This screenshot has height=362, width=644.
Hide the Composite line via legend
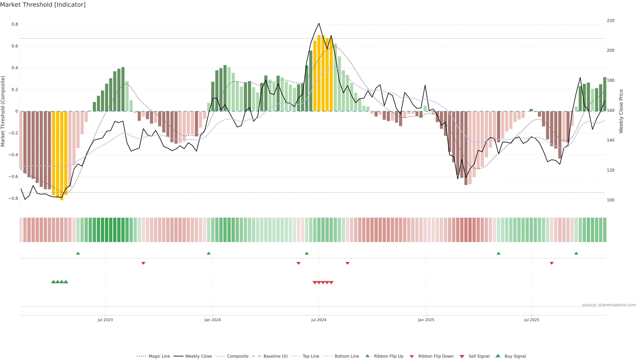pos(237,356)
